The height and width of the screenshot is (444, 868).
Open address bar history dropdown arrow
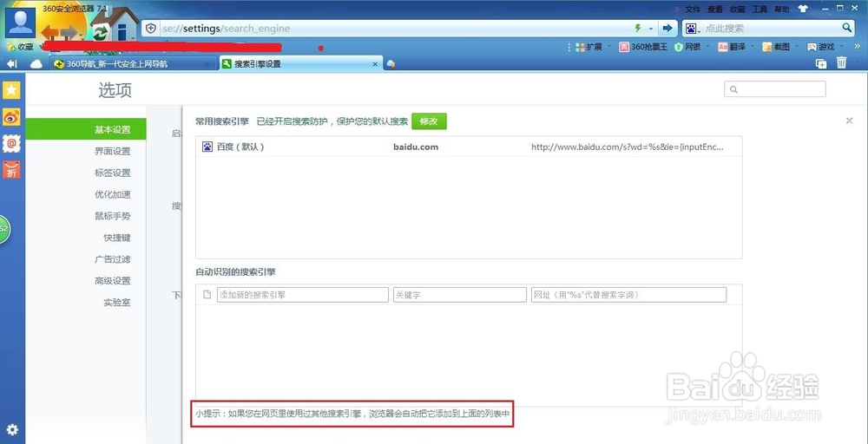coord(651,29)
